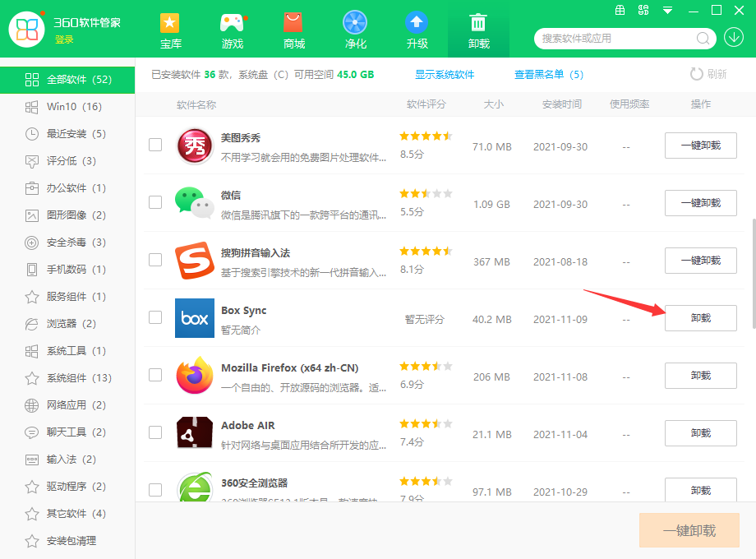Go to the 净化 purify tab
This screenshot has height=559, width=756.
(355, 31)
